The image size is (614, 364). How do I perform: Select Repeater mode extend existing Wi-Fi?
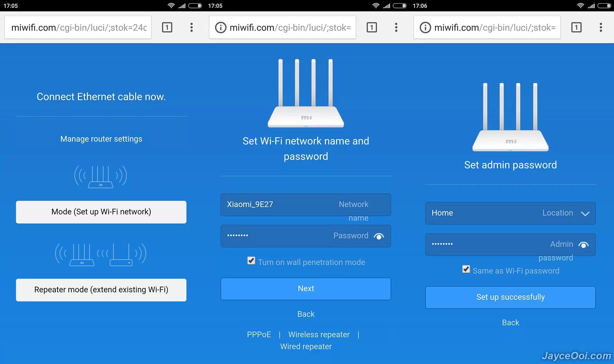102,290
